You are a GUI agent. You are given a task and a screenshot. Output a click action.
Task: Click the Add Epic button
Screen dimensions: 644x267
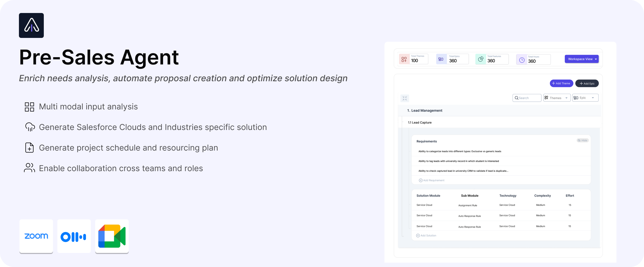tap(587, 83)
